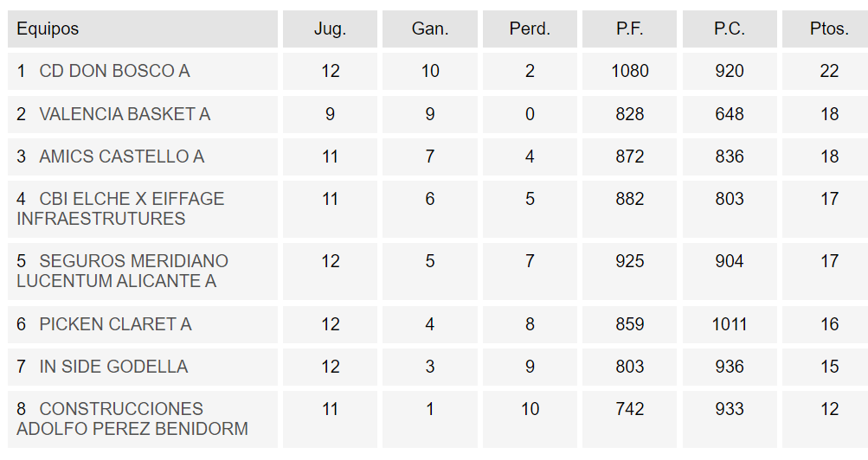Click the 1011 points-against cell
Viewport: 868px width, 460px height.
coord(729,324)
